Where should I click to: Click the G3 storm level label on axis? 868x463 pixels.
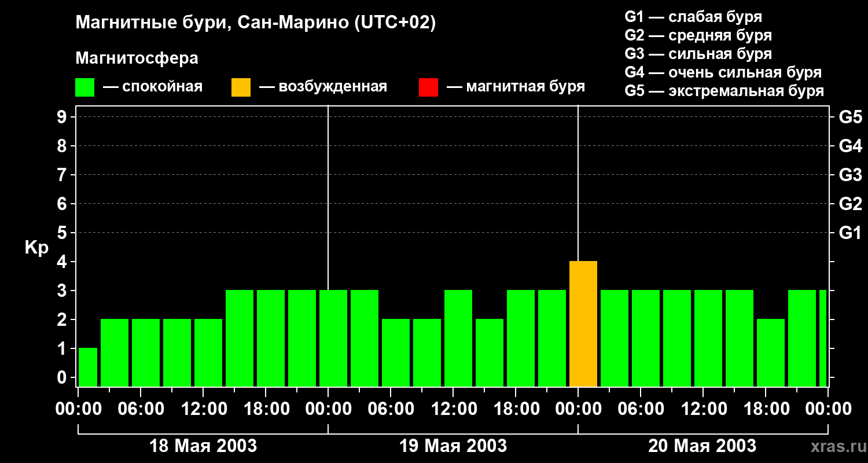point(850,175)
